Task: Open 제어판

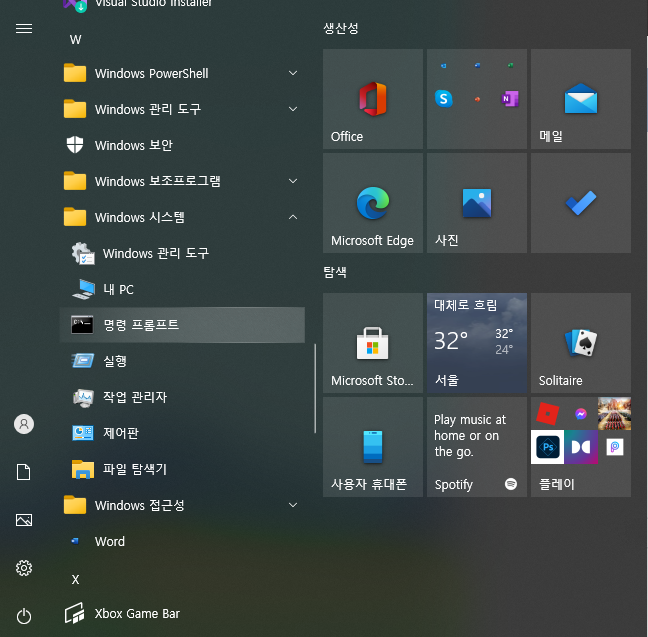Action: (182, 433)
